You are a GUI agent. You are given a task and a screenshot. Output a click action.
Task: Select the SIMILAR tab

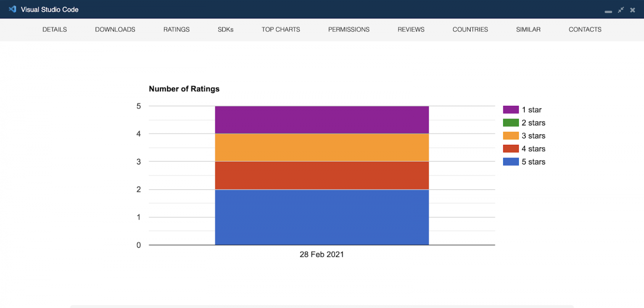528,29
